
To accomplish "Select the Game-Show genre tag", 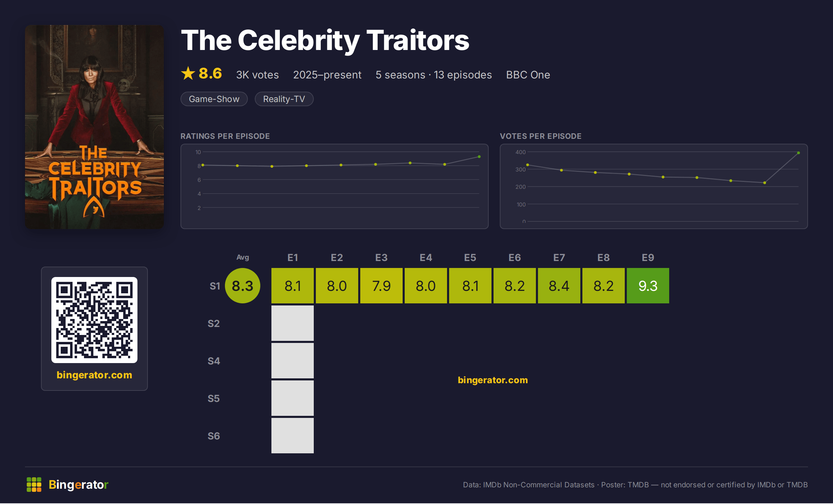I will coord(214,99).
